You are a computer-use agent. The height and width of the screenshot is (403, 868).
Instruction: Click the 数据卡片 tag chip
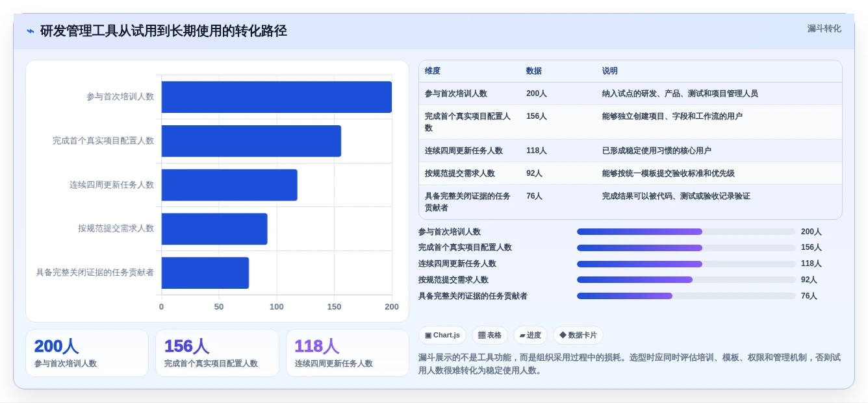click(x=578, y=335)
